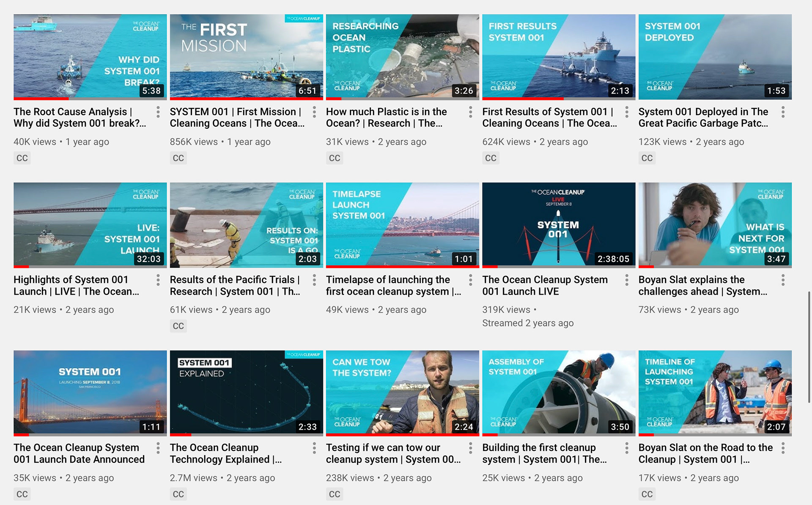
Task: Click CC badge under Launch Date Announced video
Action: pyautogui.click(x=22, y=494)
